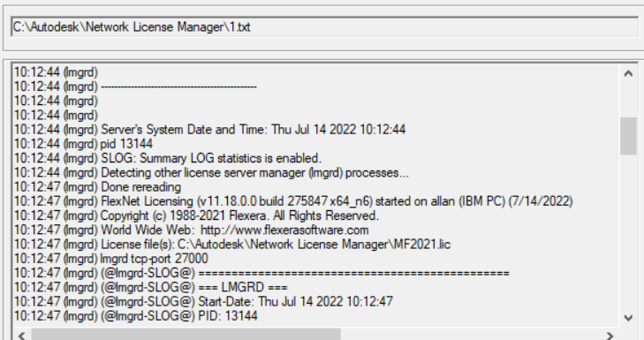Click horizontal scrollbar track right of thumb
This screenshot has width=644, height=340.
pos(471,335)
